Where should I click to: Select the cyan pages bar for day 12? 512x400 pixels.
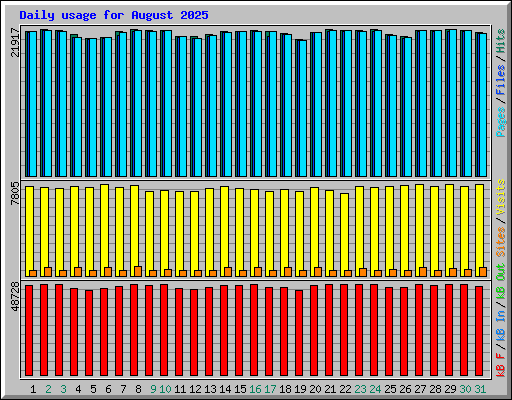(x=198, y=107)
